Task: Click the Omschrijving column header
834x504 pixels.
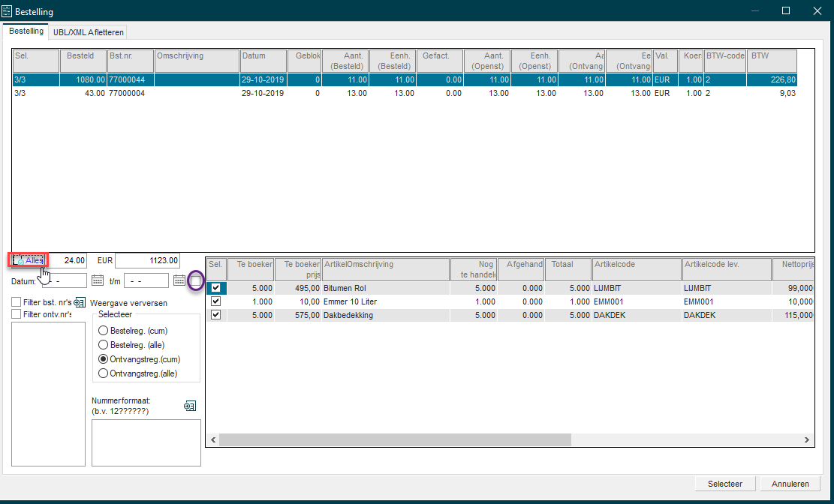Action: pyautogui.click(x=197, y=61)
